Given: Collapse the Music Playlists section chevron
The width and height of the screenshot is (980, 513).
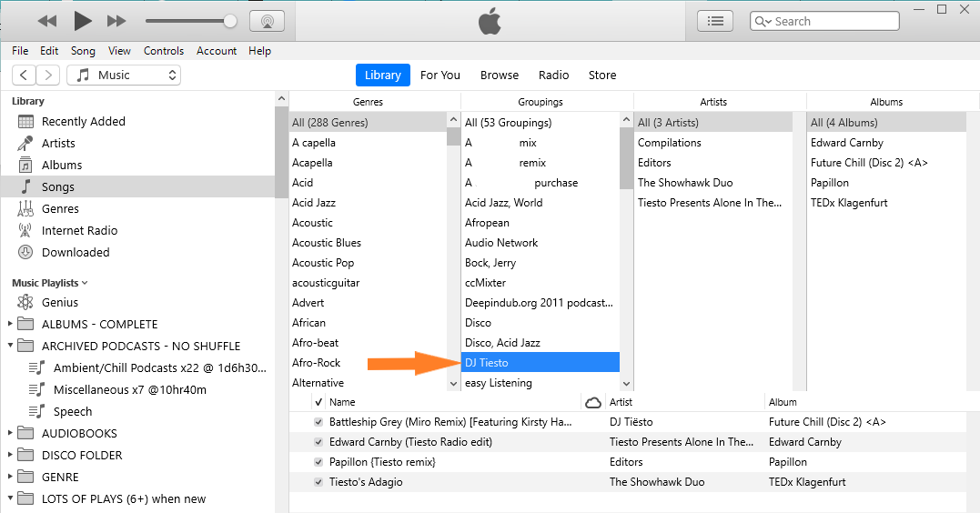Looking at the screenshot, I should tap(85, 283).
